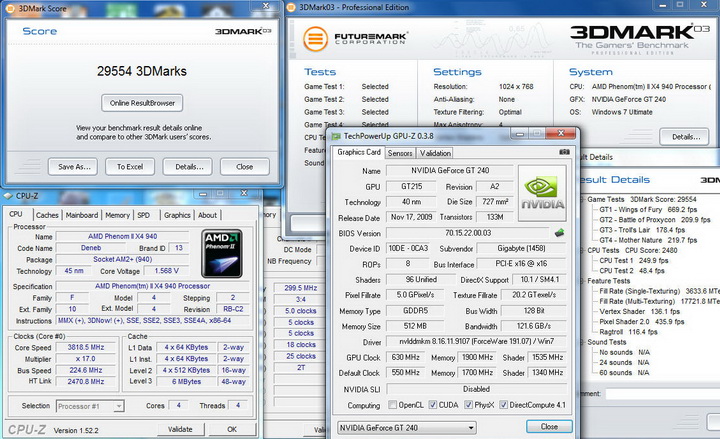The width and height of the screenshot is (720, 439).
Task: Click the AMD Phenom II logo
Action: pos(222,254)
